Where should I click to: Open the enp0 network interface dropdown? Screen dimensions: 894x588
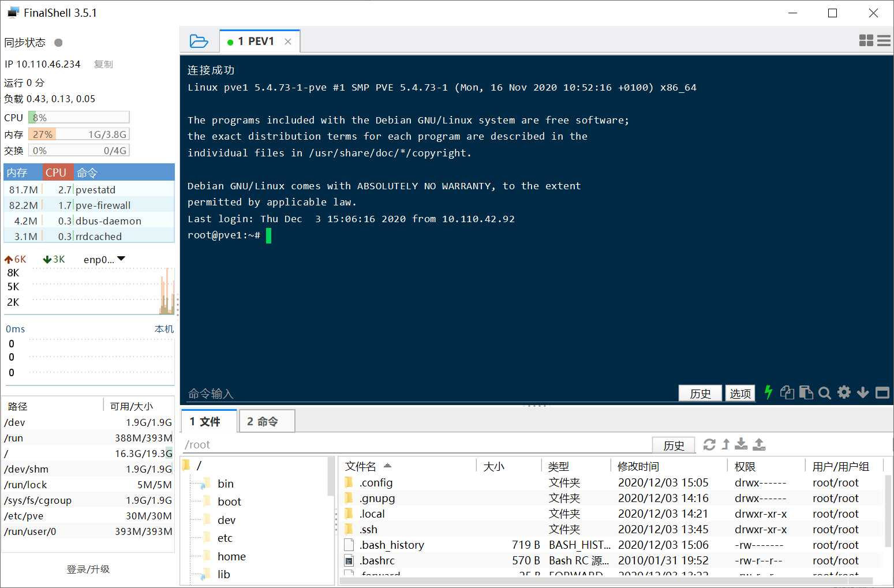[104, 260]
